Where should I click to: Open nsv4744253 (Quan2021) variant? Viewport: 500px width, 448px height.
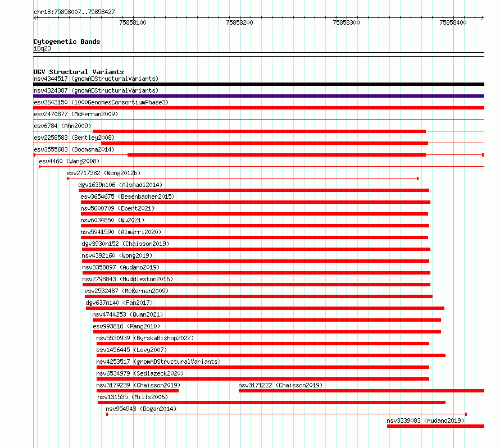coord(128,314)
